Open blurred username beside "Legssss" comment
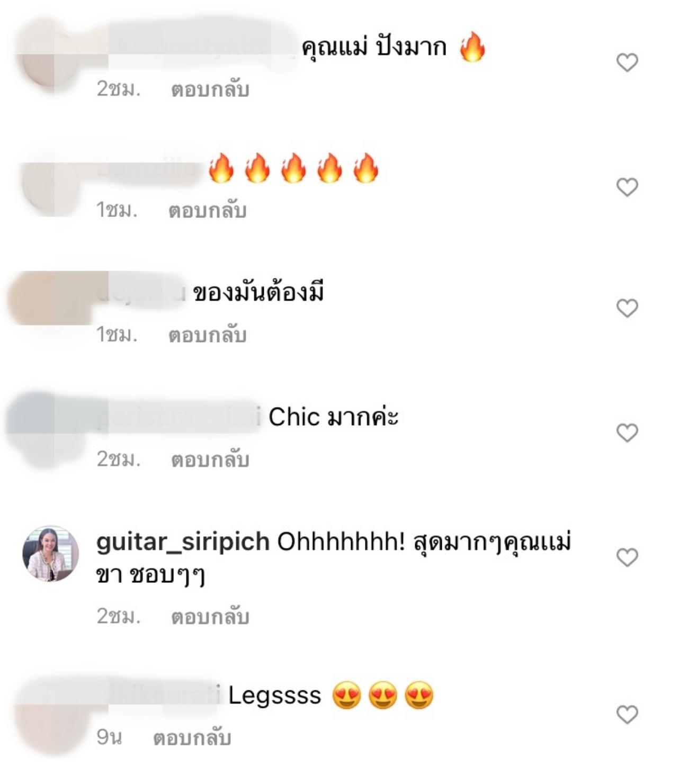678x784 pixels. 159,695
